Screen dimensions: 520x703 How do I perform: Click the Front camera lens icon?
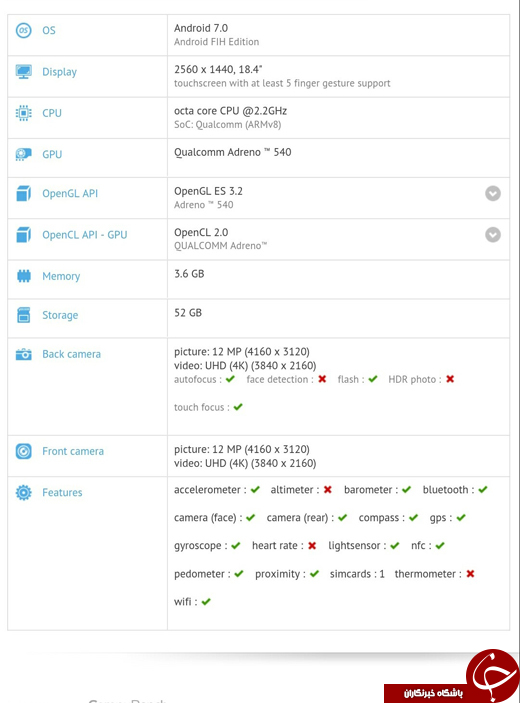click(x=23, y=451)
